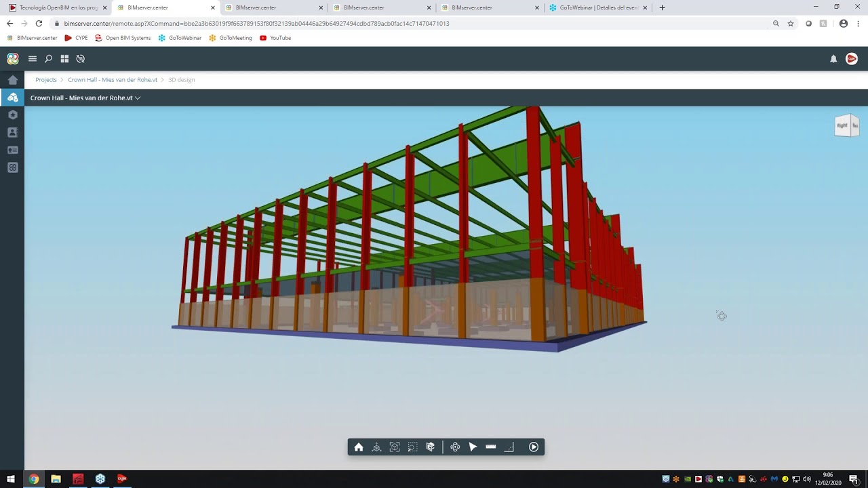Image resolution: width=868 pixels, height=488 pixels.
Task: Open the user profile avatar
Action: [852, 59]
